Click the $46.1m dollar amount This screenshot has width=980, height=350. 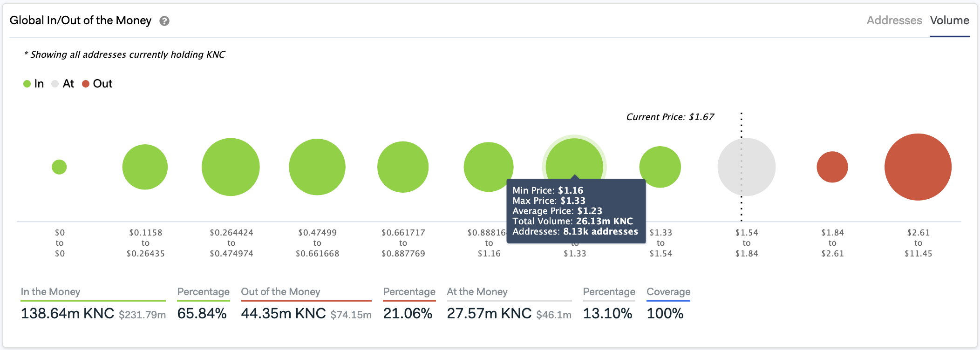(554, 315)
